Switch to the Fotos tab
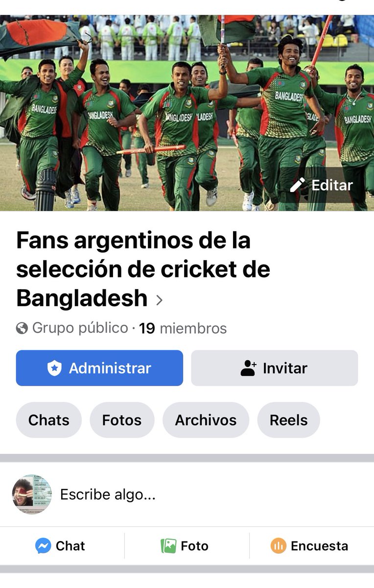Image resolution: width=374 pixels, height=588 pixels. click(x=122, y=420)
